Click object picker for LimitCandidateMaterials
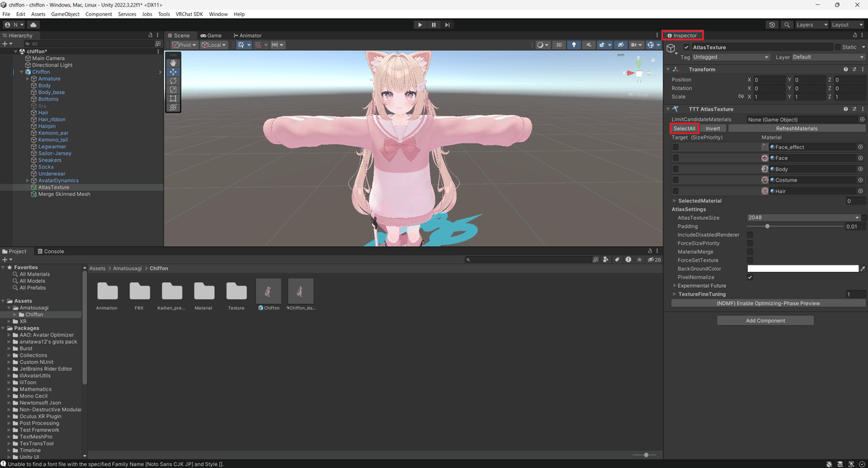The height and width of the screenshot is (468, 868). coord(861,119)
